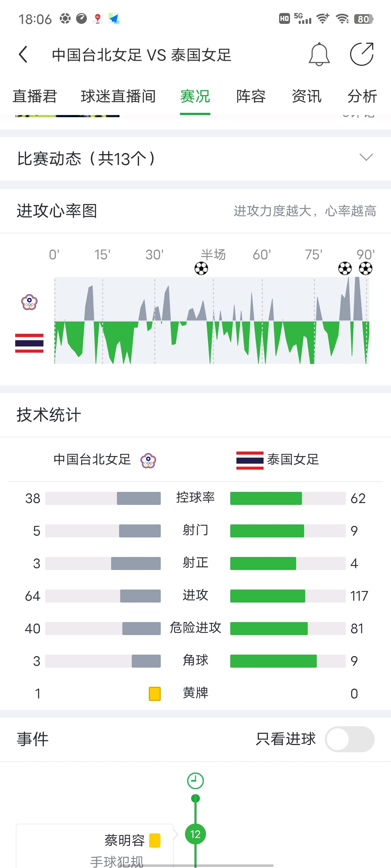The height and width of the screenshot is (868, 391).
Task: Open notification bell for this match
Action: (319, 54)
